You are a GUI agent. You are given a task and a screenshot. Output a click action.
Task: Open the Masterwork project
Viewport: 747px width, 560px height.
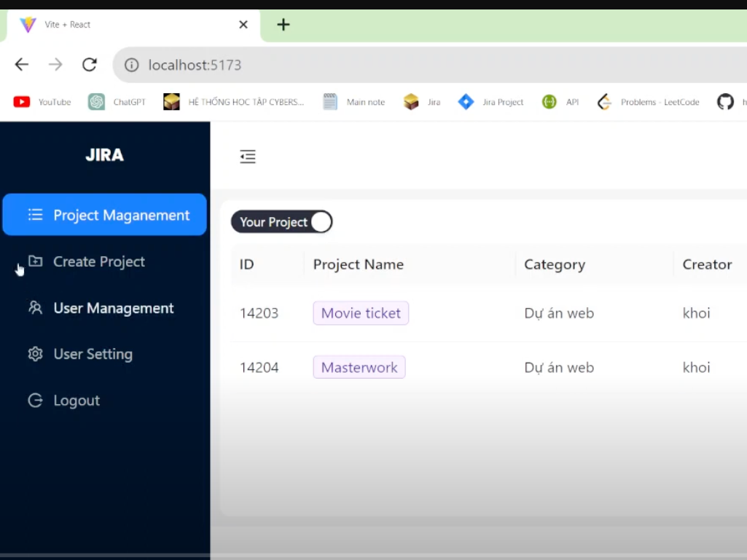click(x=359, y=368)
